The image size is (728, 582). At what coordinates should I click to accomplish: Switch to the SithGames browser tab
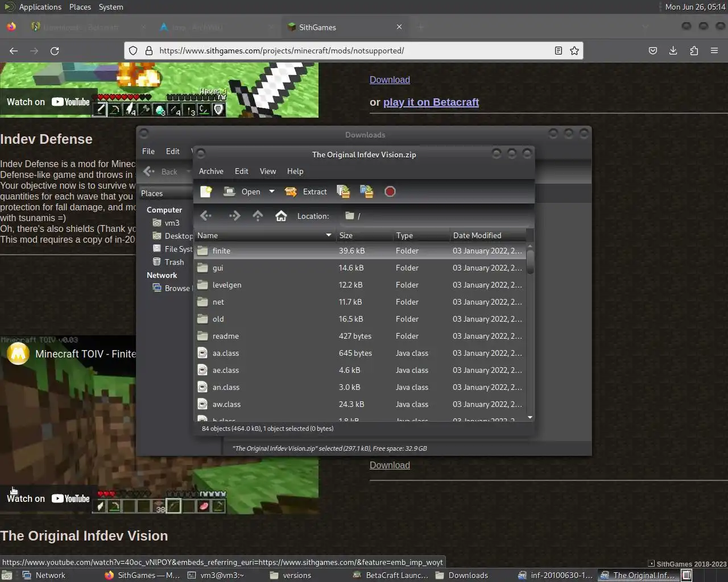(345, 27)
